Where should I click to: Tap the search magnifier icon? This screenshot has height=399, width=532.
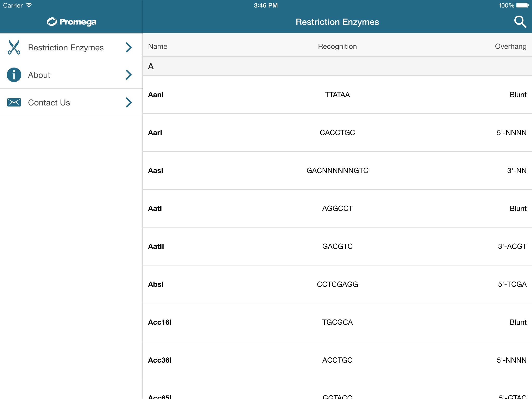[x=520, y=22]
